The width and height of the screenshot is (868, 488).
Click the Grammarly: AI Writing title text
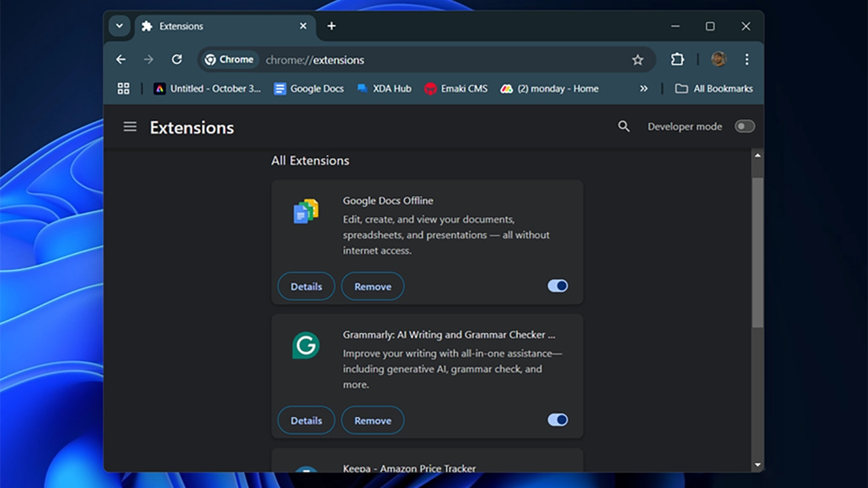(449, 335)
